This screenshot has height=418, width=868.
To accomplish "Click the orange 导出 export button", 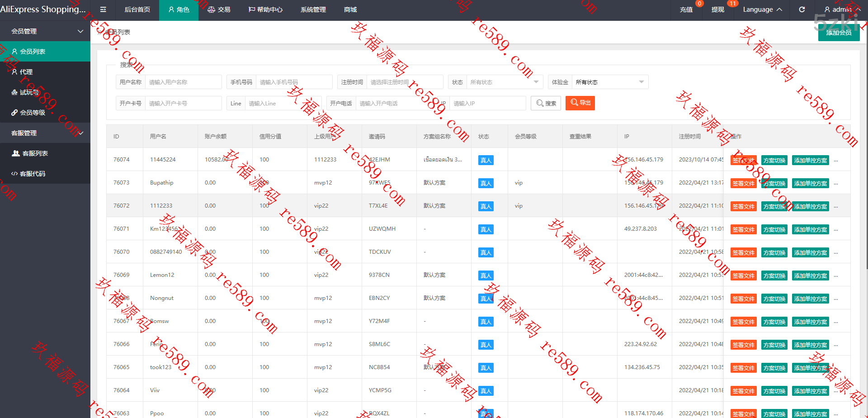I will pos(580,103).
